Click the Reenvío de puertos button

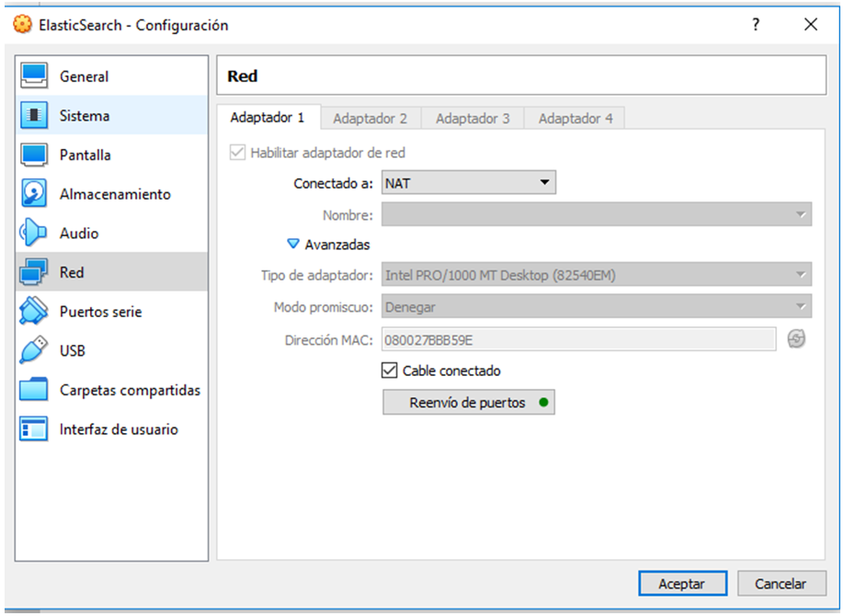click(x=468, y=402)
